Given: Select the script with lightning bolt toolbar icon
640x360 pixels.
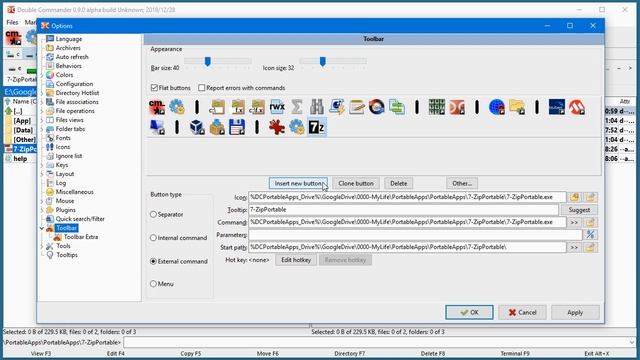Looking at the screenshot, I should pos(337,107).
